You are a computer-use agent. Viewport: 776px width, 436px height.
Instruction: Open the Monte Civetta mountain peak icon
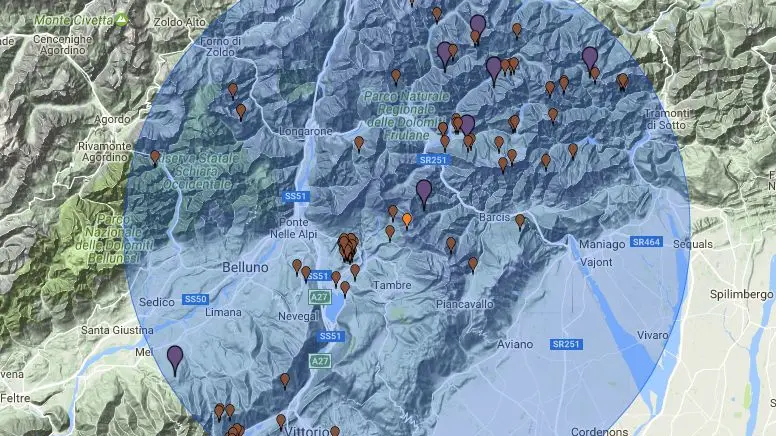point(120,19)
